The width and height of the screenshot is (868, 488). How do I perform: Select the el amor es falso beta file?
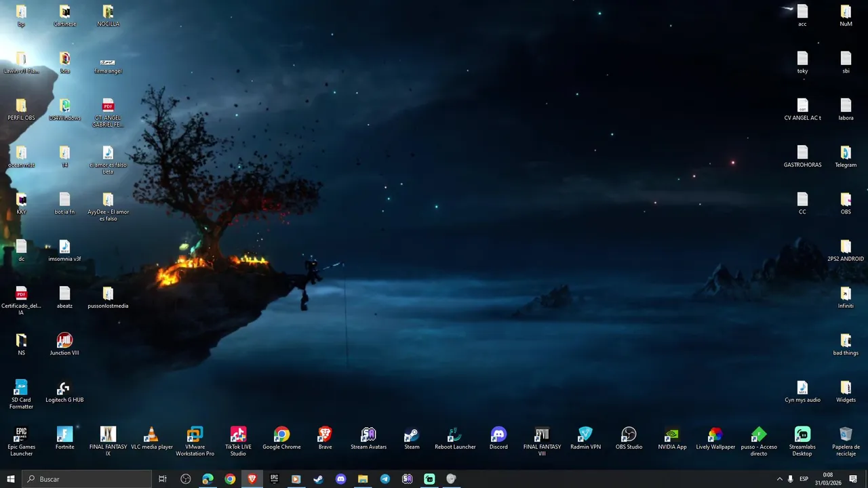click(x=108, y=159)
